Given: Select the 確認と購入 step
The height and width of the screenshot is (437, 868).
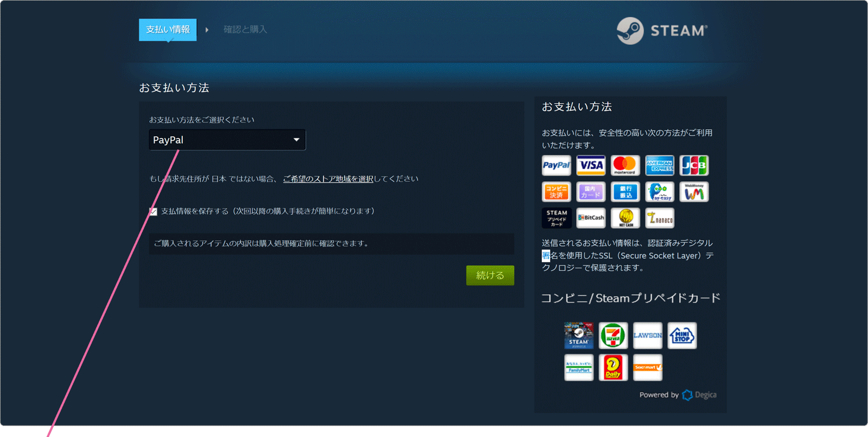Looking at the screenshot, I should pyautogui.click(x=245, y=29).
